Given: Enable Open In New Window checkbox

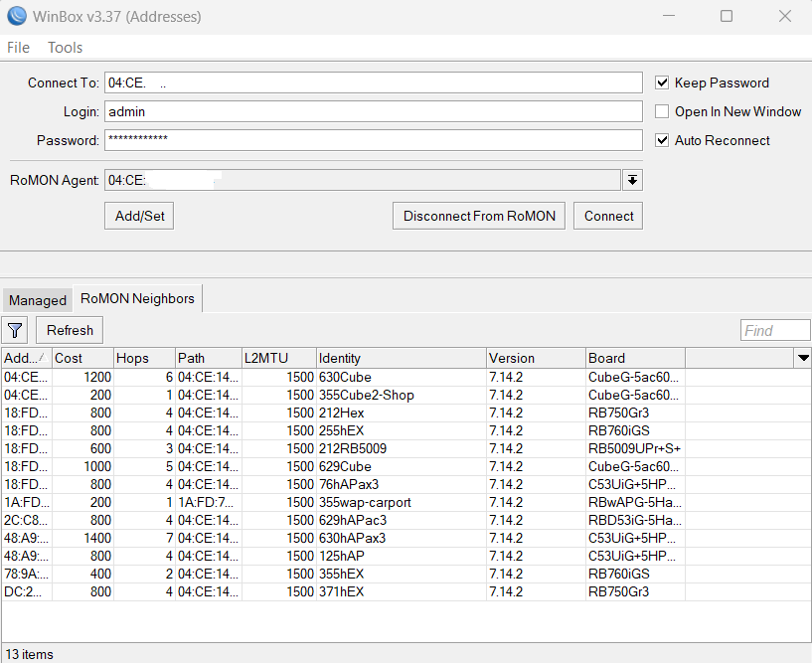Looking at the screenshot, I should (x=662, y=111).
